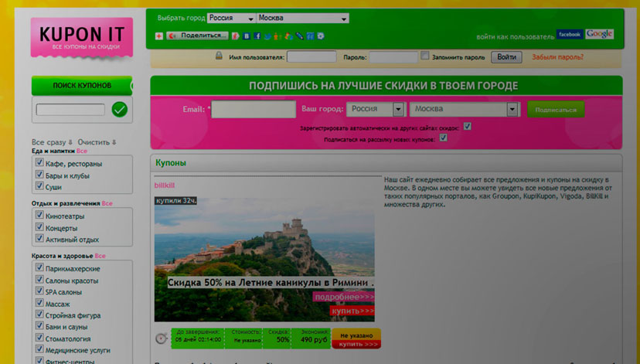
Task: Click the Очистить filters link
Action: (x=94, y=142)
